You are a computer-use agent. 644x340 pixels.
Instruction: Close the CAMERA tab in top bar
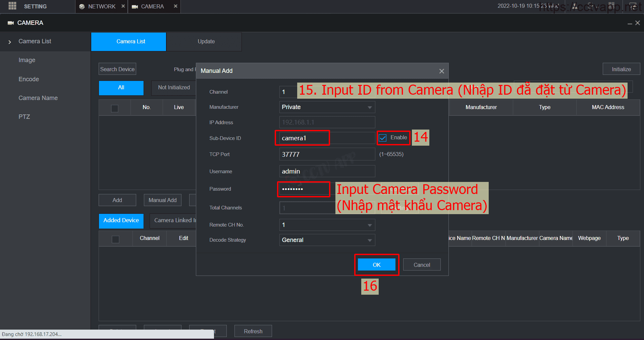click(175, 6)
